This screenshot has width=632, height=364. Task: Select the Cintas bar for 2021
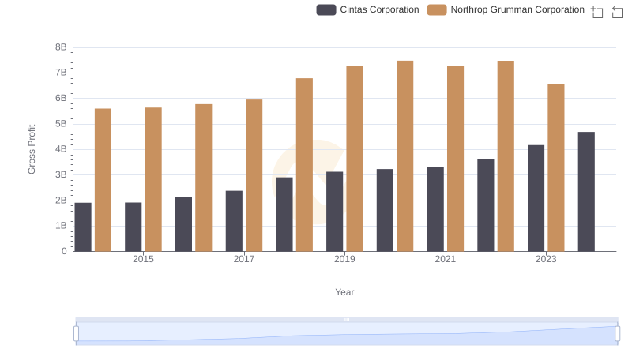click(435, 209)
